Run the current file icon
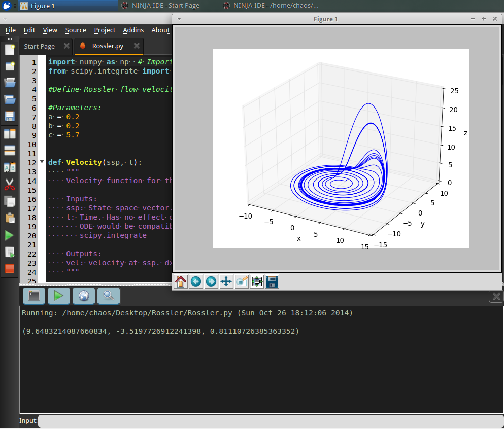Screen dimensions: 504x430 coord(10,253)
